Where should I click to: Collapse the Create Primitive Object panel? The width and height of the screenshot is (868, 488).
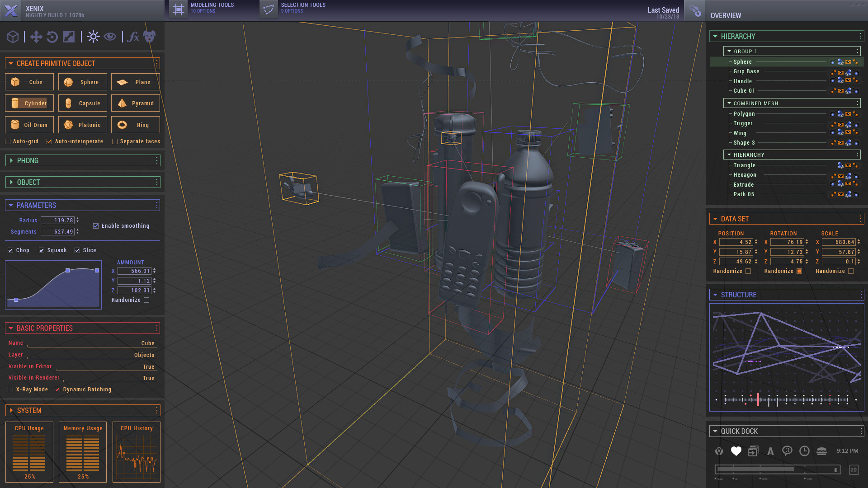(11, 63)
